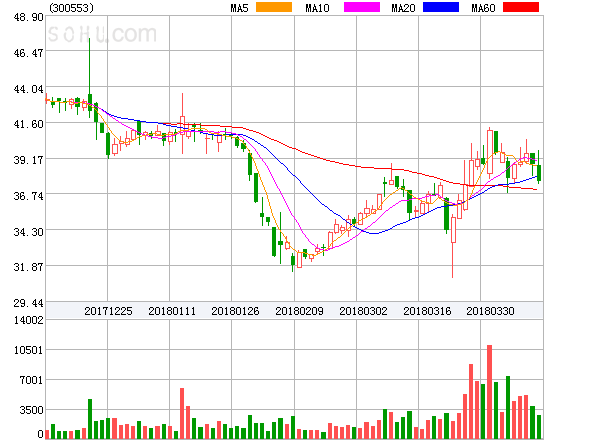The height and width of the screenshot is (440, 600).
Task: Select the MA10 legend label
Action: (317, 8)
